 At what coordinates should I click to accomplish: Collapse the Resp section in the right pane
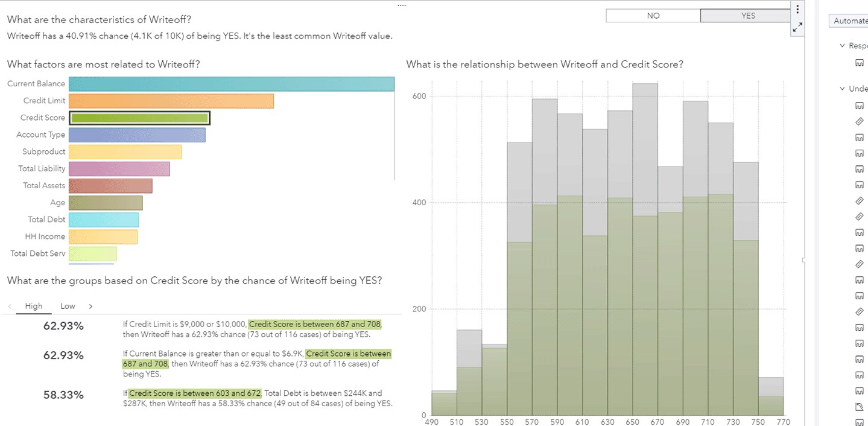pos(843,46)
